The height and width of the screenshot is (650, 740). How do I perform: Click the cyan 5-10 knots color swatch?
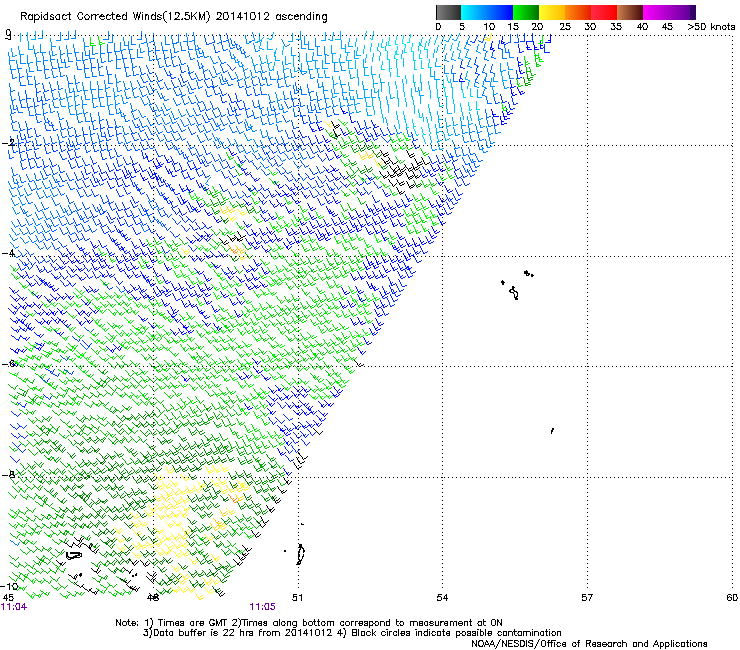(474, 12)
